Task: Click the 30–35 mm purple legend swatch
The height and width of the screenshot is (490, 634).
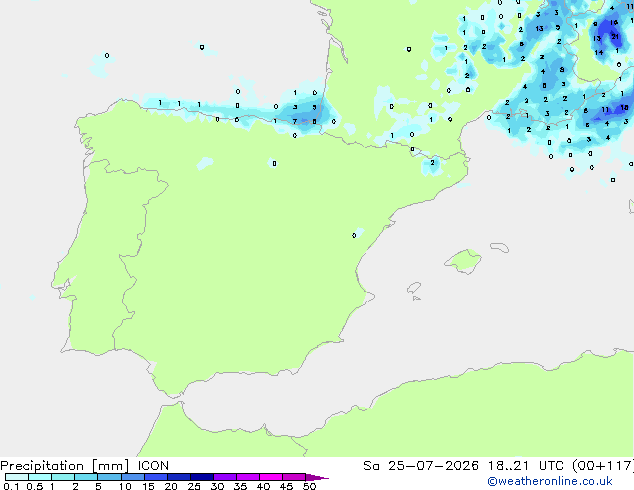Action: tap(225, 477)
